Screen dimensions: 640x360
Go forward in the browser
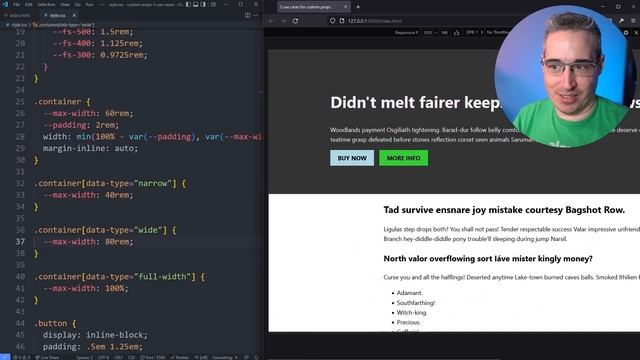pos(284,20)
